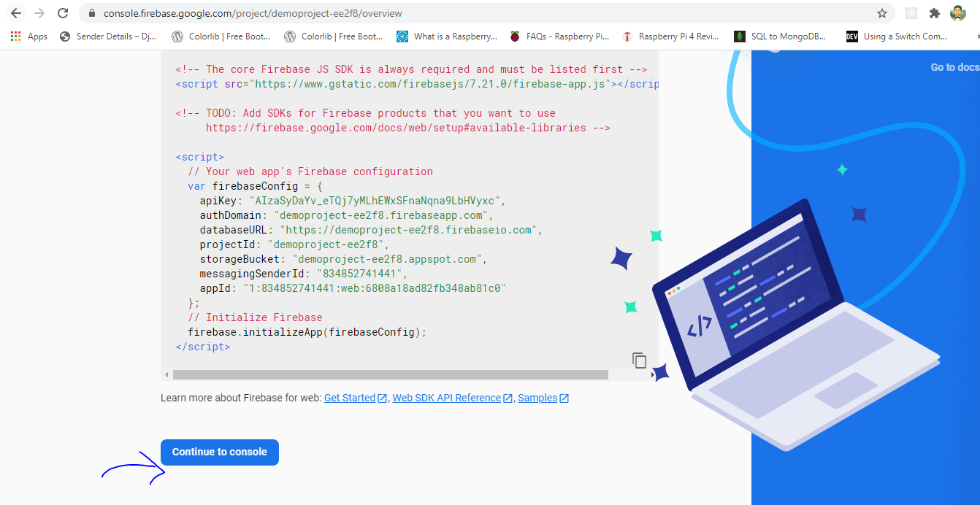The height and width of the screenshot is (505, 980).
Task: Click the site padlock security icon
Action: 91,13
